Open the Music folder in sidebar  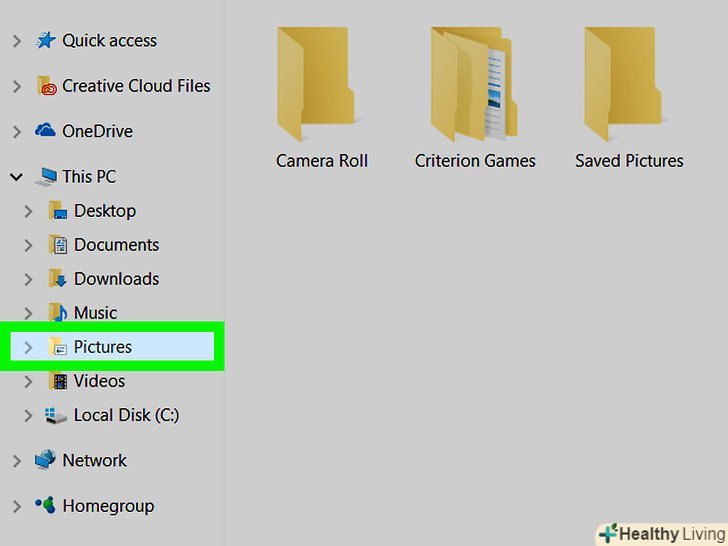95,312
